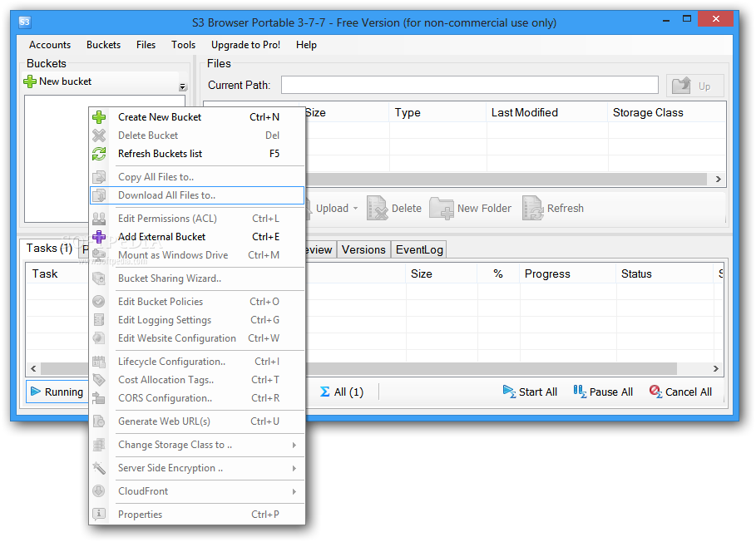Screen dimensions: 756x542
Task: Switch to the EventLog tab
Action: click(419, 249)
